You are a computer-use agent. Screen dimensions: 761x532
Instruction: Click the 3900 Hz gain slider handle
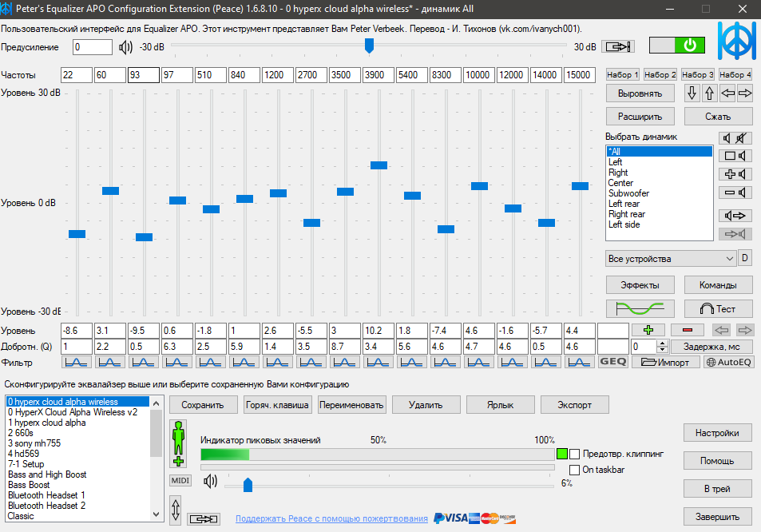[x=379, y=165]
